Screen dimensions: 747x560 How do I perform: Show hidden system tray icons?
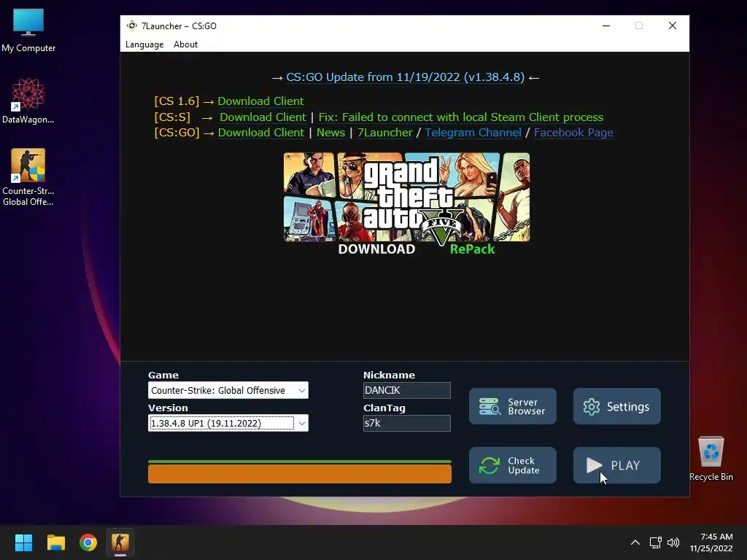[635, 542]
